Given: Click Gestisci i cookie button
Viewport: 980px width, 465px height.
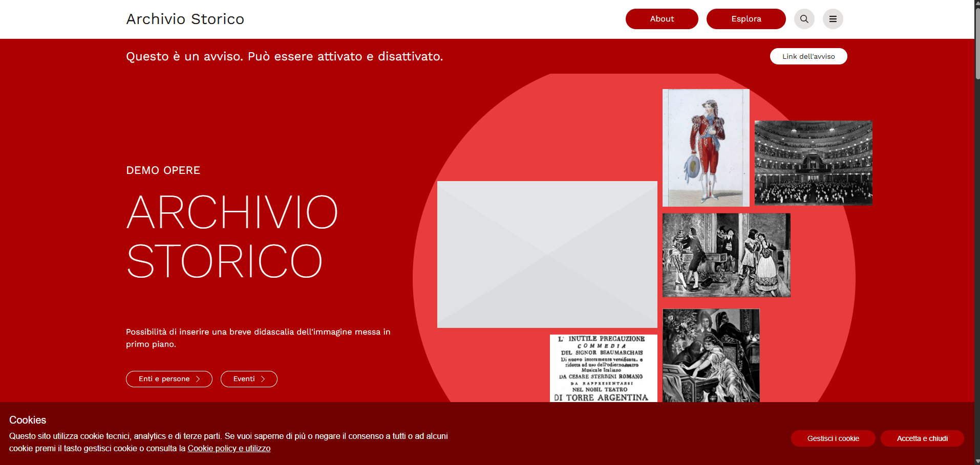Looking at the screenshot, I should [x=833, y=438].
